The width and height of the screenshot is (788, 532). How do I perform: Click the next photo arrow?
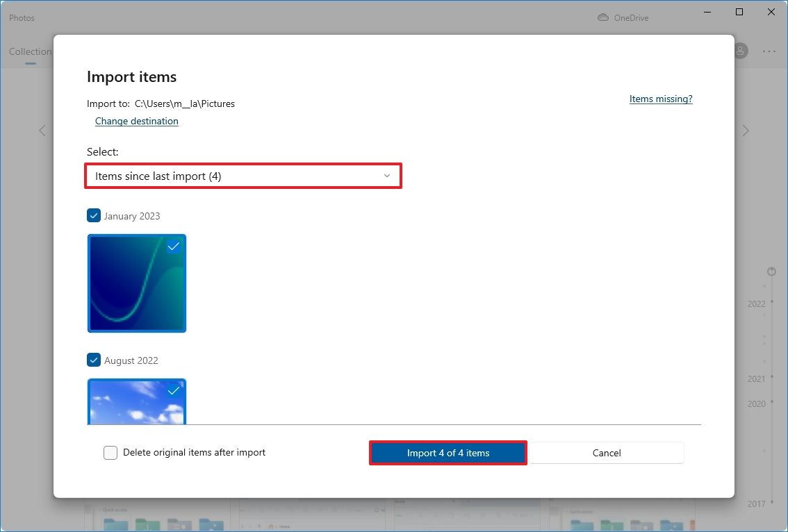pyautogui.click(x=746, y=131)
